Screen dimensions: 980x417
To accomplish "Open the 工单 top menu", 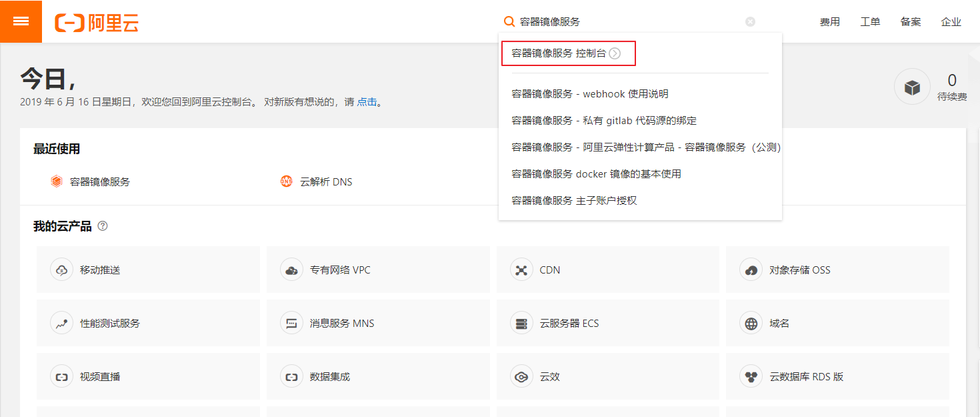I will 870,22.
